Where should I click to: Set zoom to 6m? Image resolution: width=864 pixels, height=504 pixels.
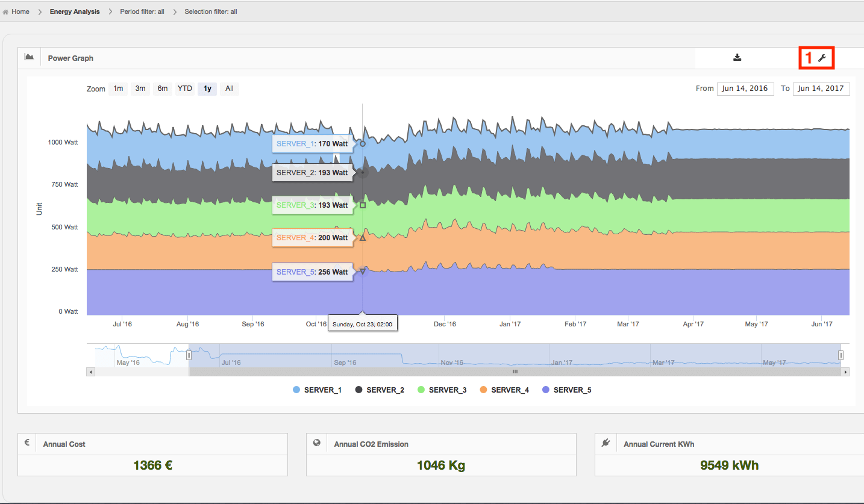coord(163,89)
